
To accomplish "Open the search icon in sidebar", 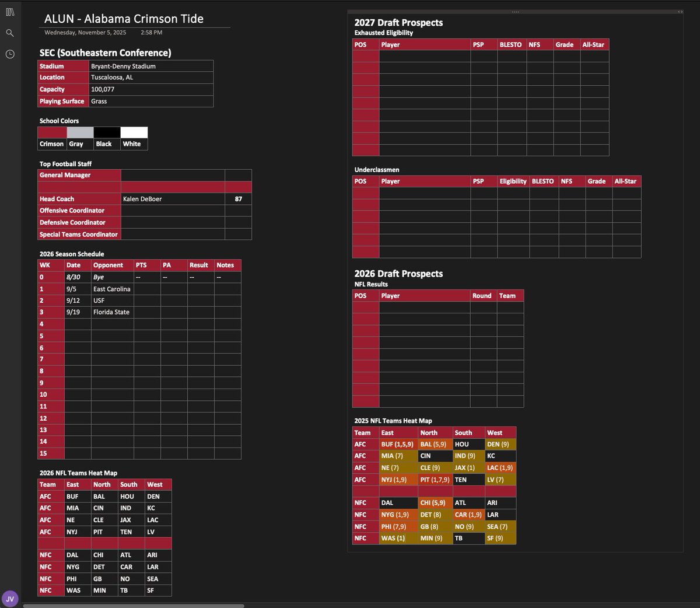I will pyautogui.click(x=10, y=33).
